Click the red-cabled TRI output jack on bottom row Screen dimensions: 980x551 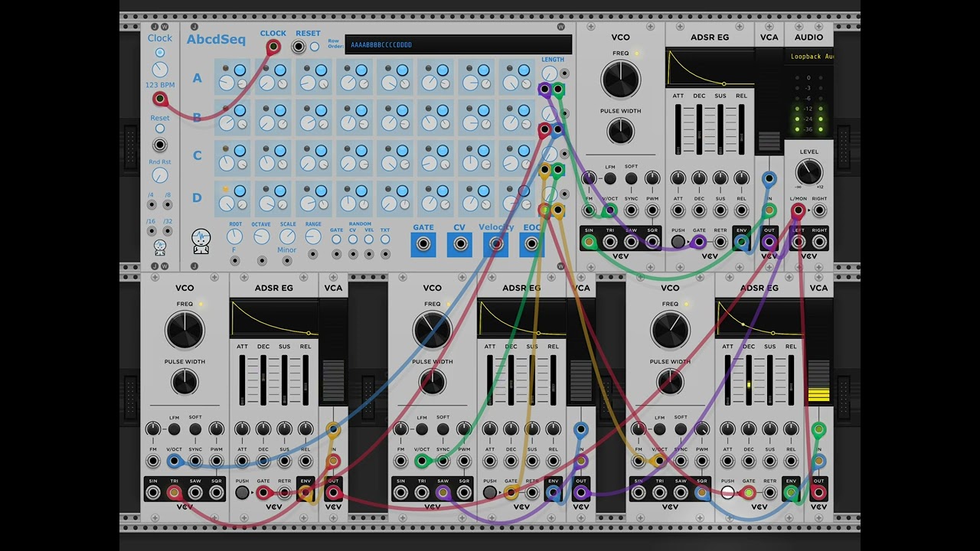point(174,493)
